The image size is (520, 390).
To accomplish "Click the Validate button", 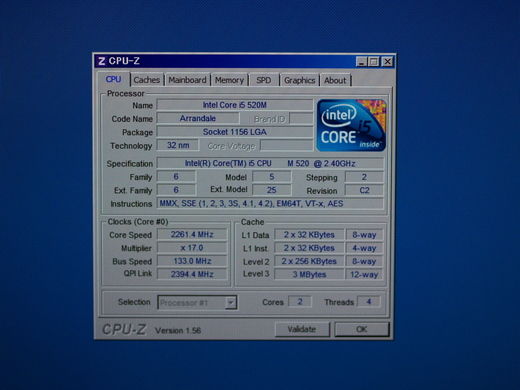I will pos(302,329).
